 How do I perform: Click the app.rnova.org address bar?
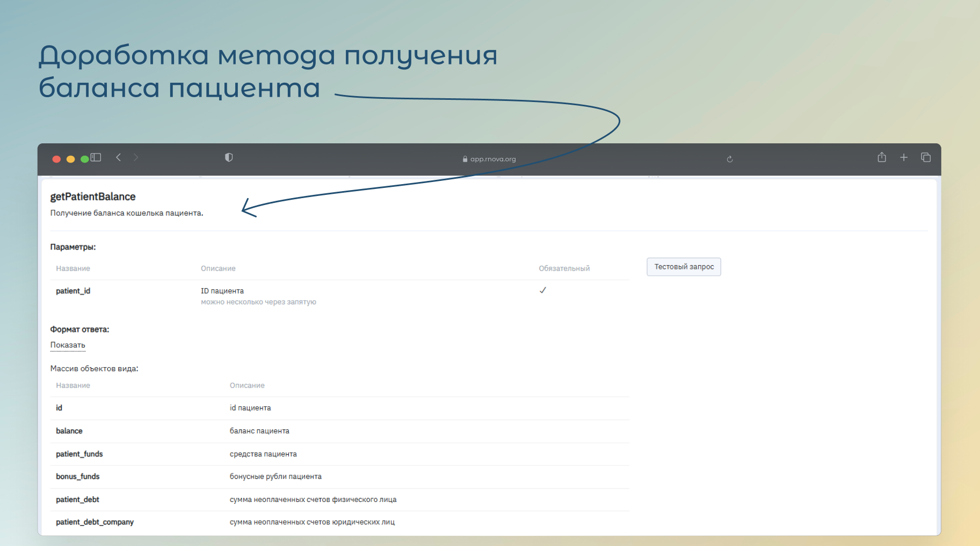pos(489,159)
